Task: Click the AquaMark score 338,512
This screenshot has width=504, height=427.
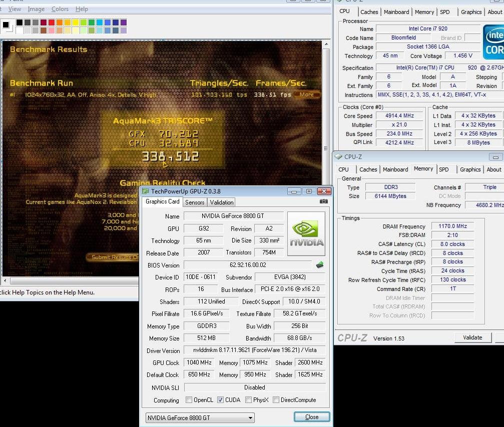Action: [x=170, y=156]
